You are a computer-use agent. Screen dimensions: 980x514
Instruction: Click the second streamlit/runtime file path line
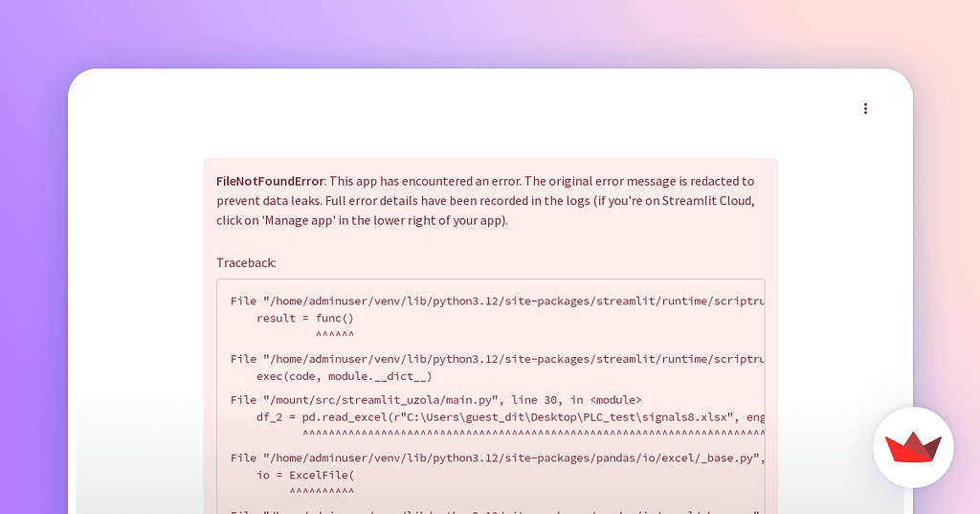(x=496, y=359)
